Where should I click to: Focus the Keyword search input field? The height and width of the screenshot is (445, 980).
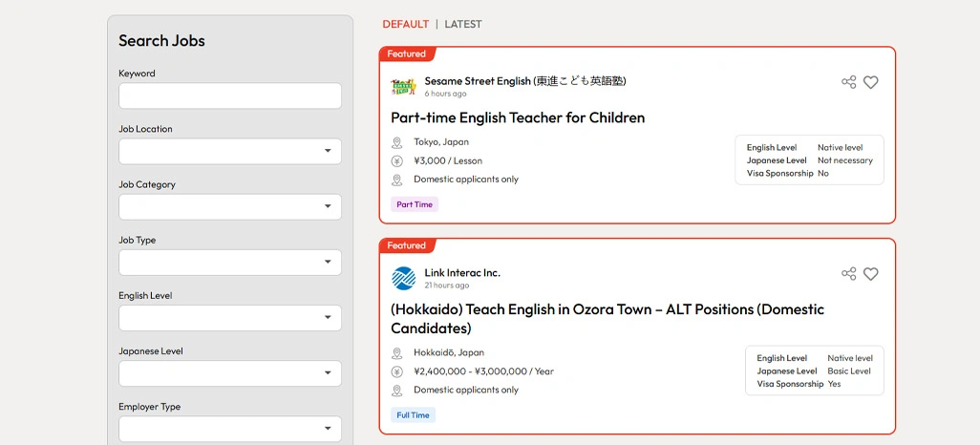coord(230,95)
